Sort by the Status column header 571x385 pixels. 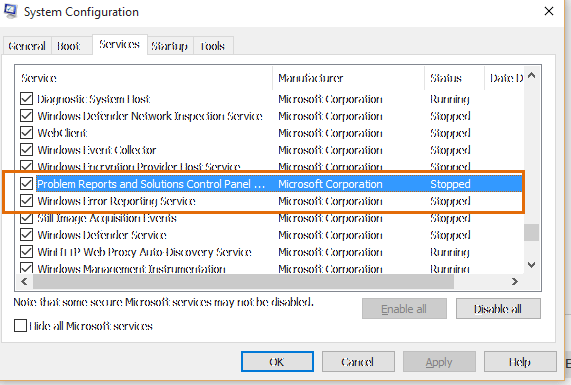point(454,78)
